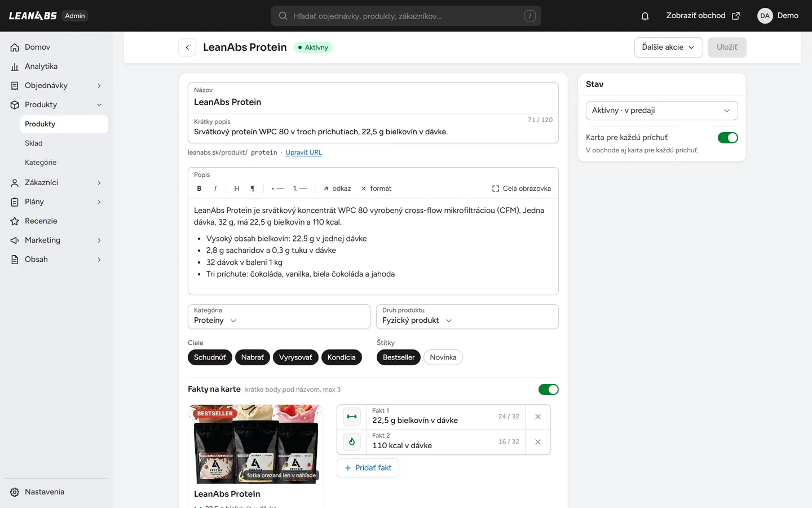Viewport: 812px width, 508px height.
Task: Go back with the left arrow button
Action: (187, 47)
